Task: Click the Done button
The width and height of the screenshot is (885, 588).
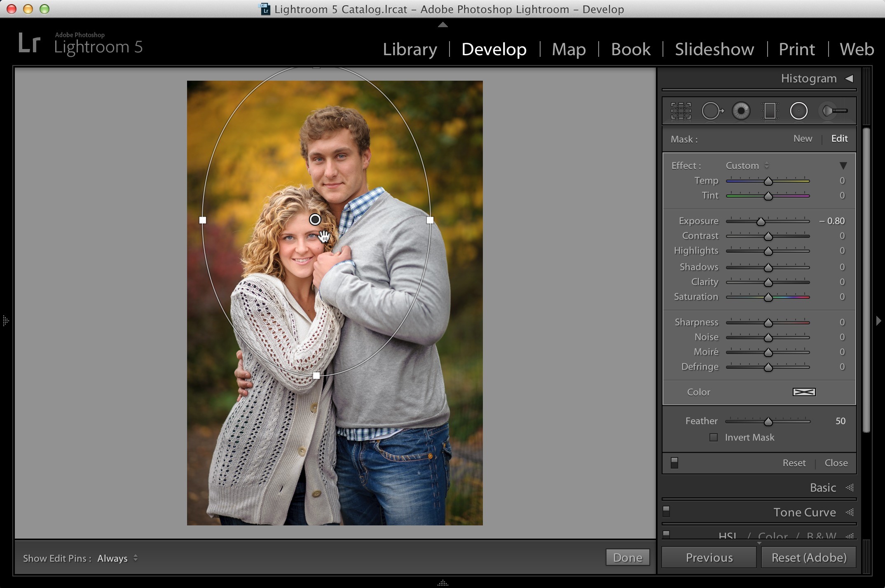Action: [627, 558]
